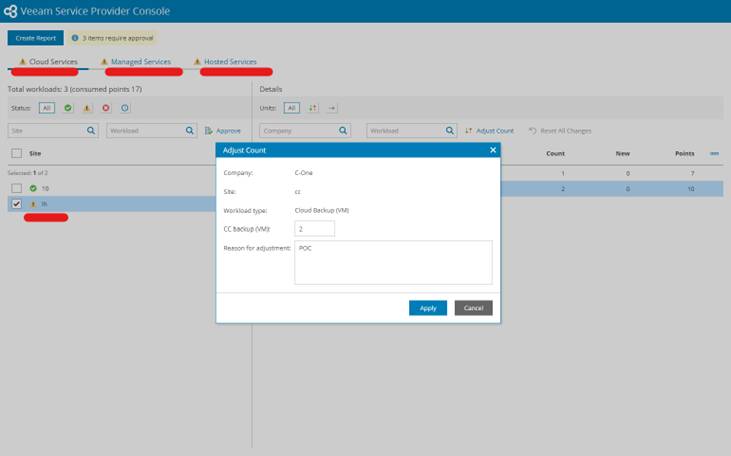
Task: Click the CC backup (VM) count field
Action: [x=315, y=229]
